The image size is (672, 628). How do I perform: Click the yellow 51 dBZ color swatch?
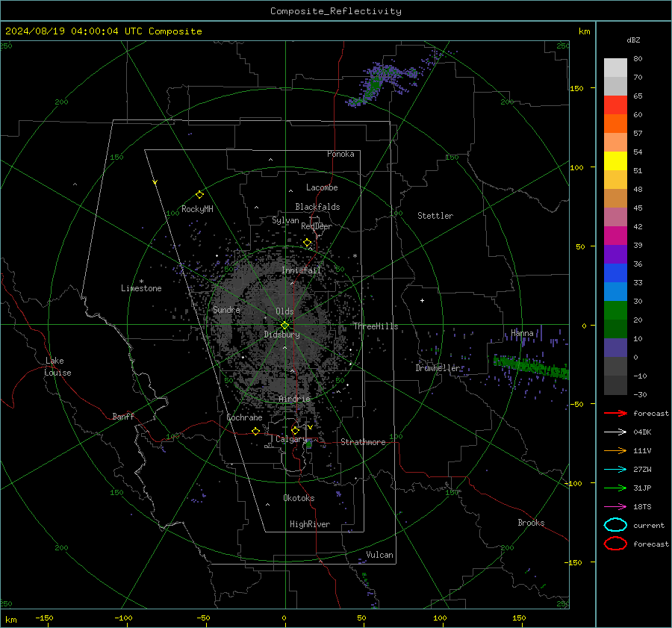click(x=615, y=161)
